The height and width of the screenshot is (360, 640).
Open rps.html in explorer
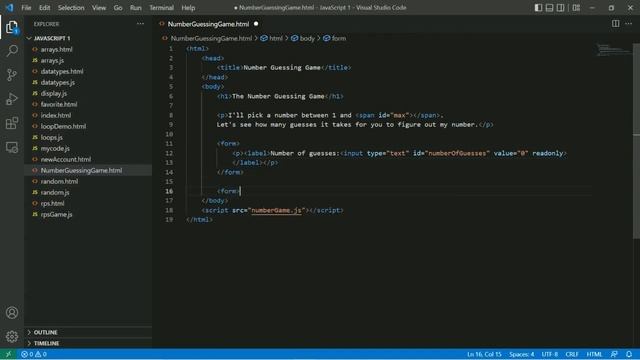click(x=52, y=204)
